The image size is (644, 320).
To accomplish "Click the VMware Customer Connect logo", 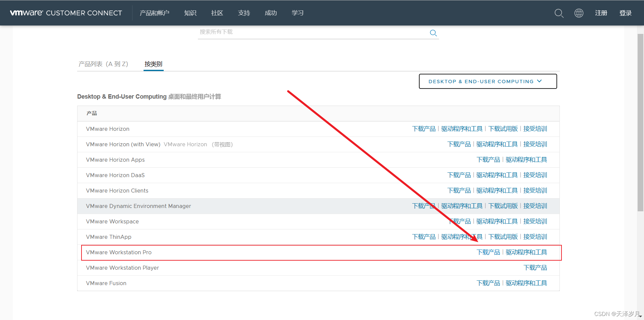I will 66,13.
